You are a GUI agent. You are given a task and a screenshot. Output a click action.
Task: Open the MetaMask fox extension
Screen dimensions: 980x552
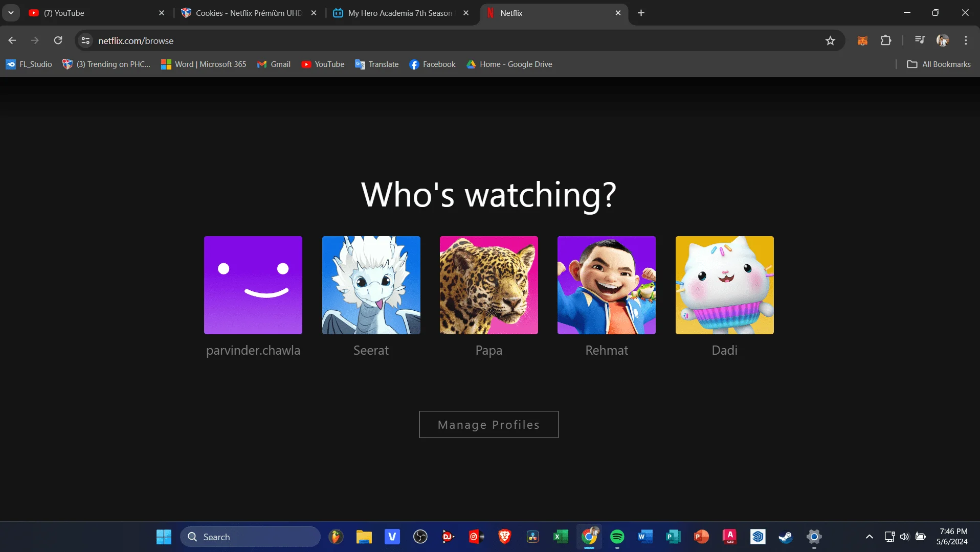pyautogui.click(x=862, y=40)
